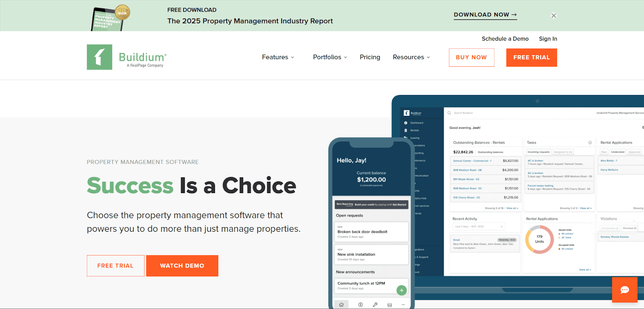
Task: Expand the Features menu
Action: pyautogui.click(x=278, y=57)
